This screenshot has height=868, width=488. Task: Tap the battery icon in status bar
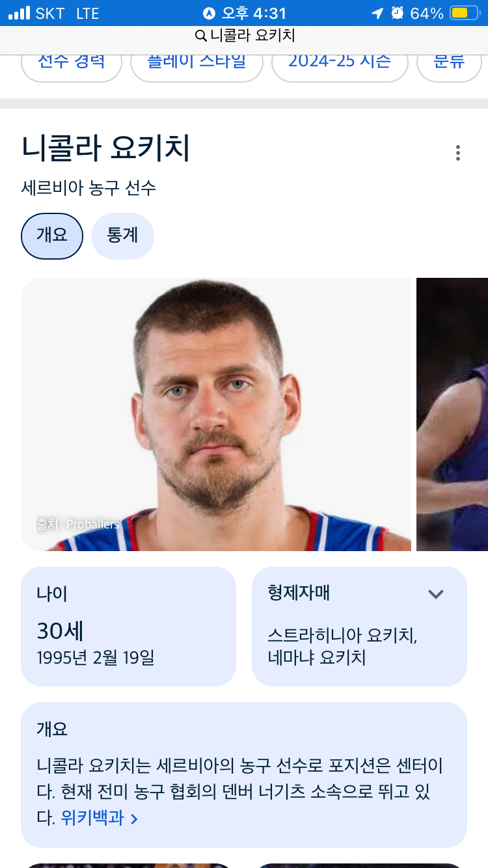pyautogui.click(x=464, y=13)
